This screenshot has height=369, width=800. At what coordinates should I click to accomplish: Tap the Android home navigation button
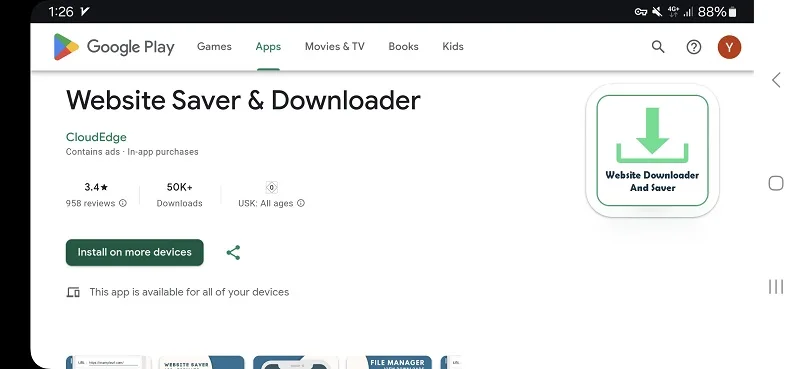click(x=776, y=183)
